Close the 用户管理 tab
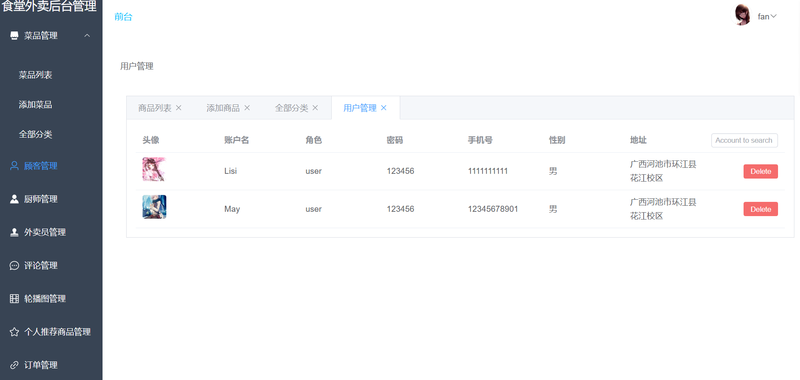800x380 pixels. 384,108
